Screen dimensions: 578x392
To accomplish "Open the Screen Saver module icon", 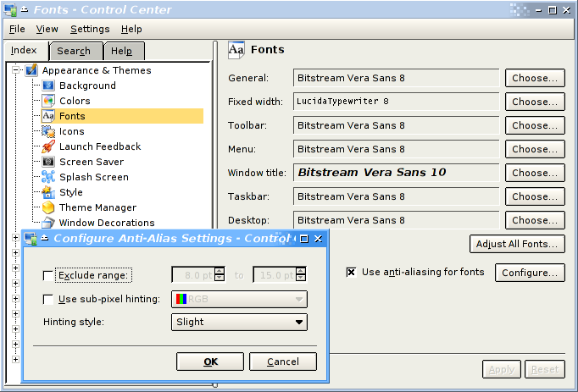I will coord(48,162).
